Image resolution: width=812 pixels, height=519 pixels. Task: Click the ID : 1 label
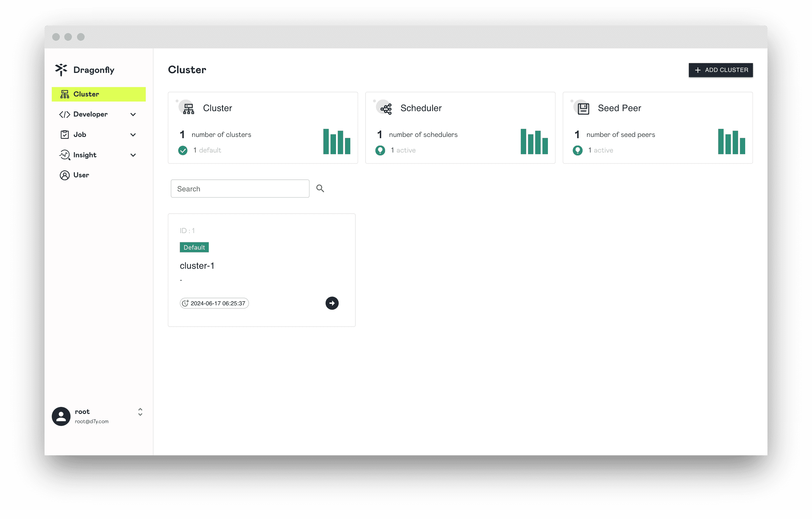[187, 231]
